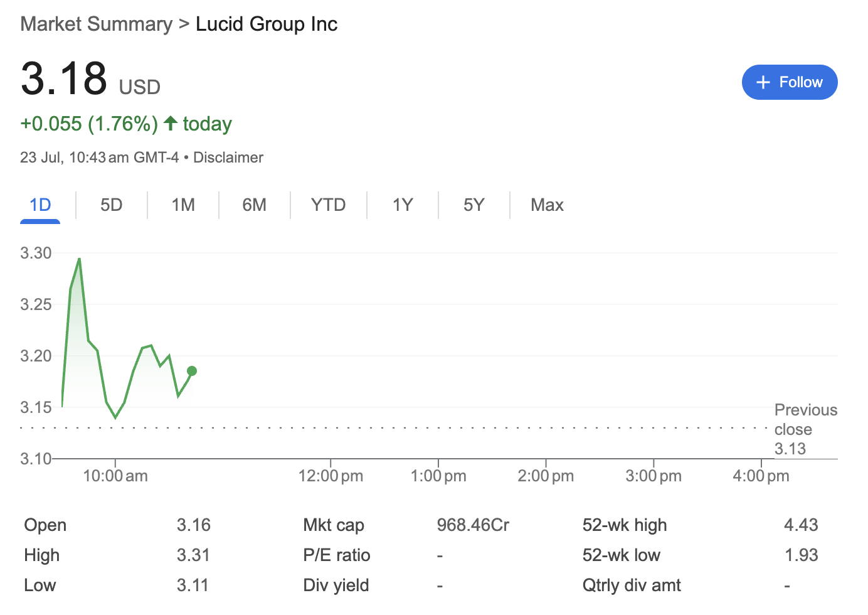868x615 pixels.
Task: Click the chart peak near 3.30
Action: 79,259
